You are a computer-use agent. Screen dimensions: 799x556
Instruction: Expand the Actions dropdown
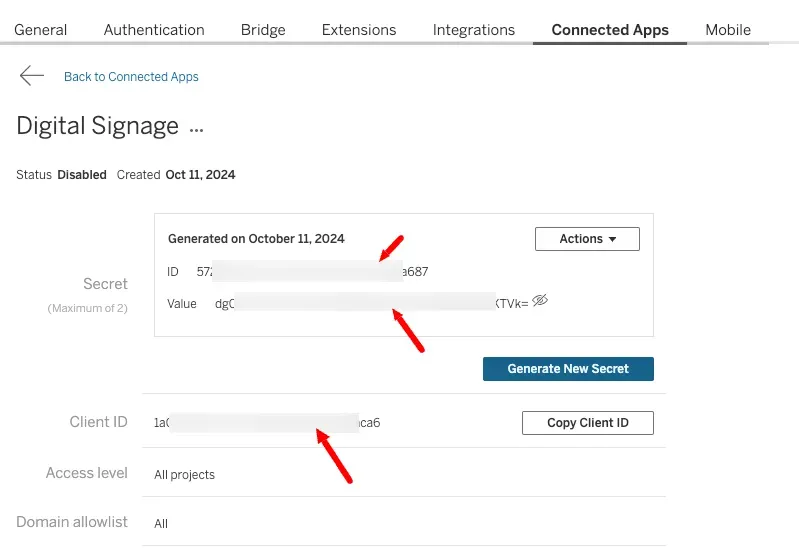click(587, 239)
